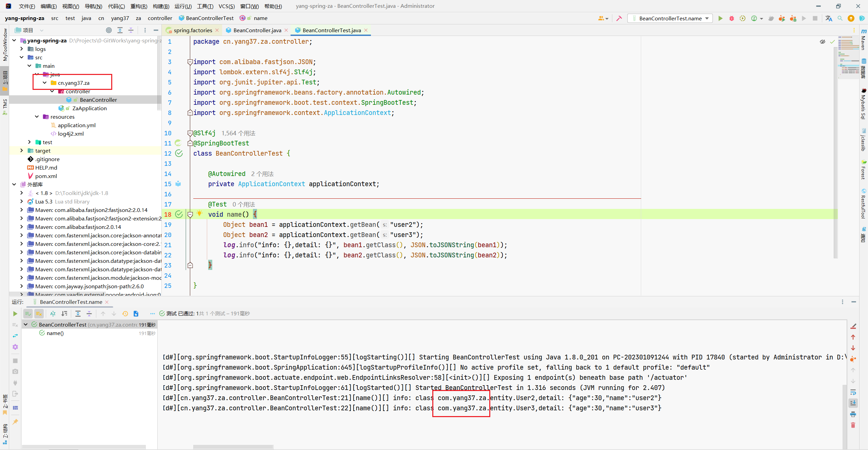This screenshot has width=868, height=450.
Task: Toggle soft-wrap in console output
Action: click(x=853, y=392)
